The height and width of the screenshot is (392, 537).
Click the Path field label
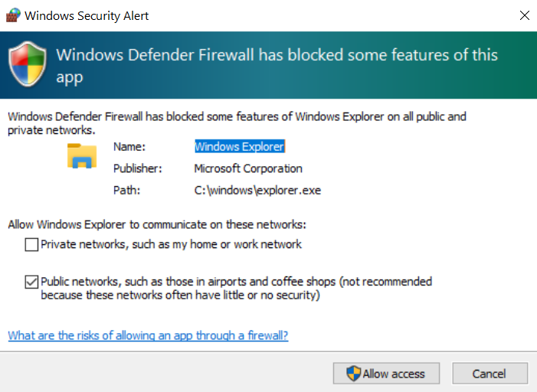(x=126, y=190)
